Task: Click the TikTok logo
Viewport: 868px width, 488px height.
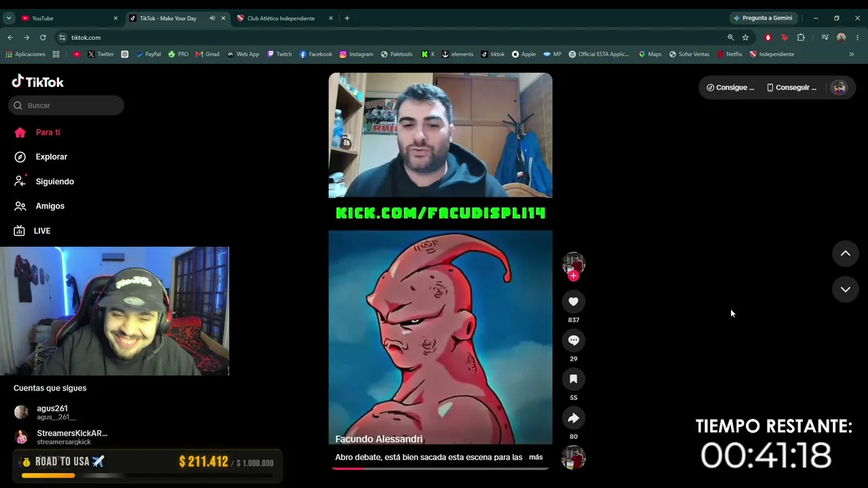Action: [38, 81]
